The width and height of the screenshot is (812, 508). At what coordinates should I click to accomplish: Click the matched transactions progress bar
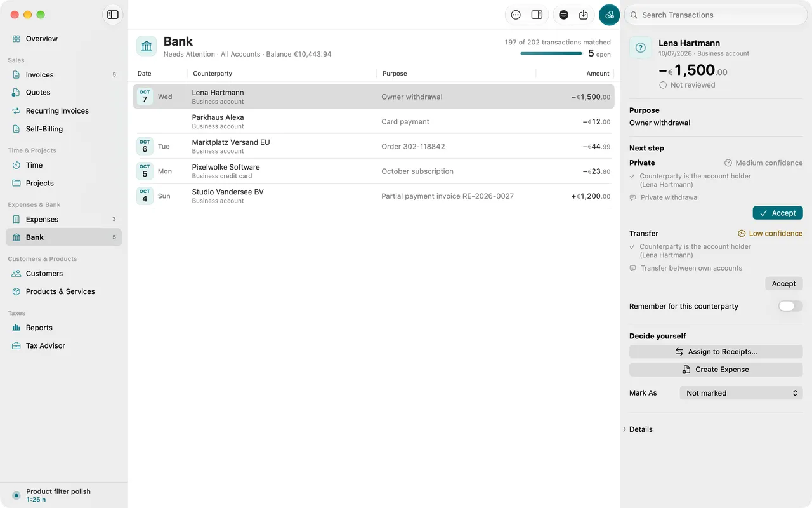pos(551,53)
